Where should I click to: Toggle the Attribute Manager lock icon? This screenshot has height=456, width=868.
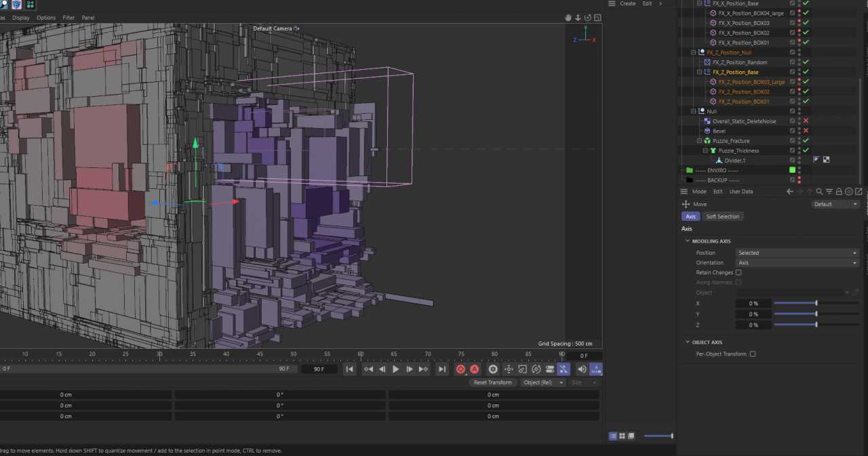[x=840, y=192]
